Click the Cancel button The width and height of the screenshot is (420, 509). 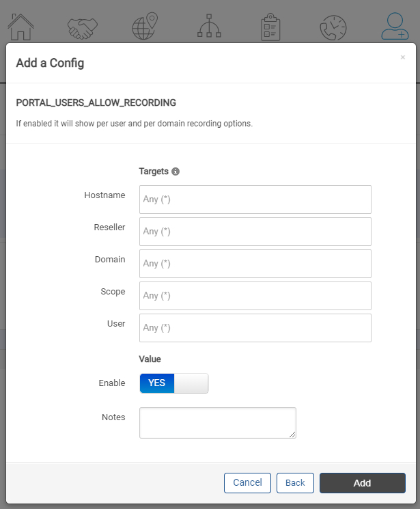[247, 483]
